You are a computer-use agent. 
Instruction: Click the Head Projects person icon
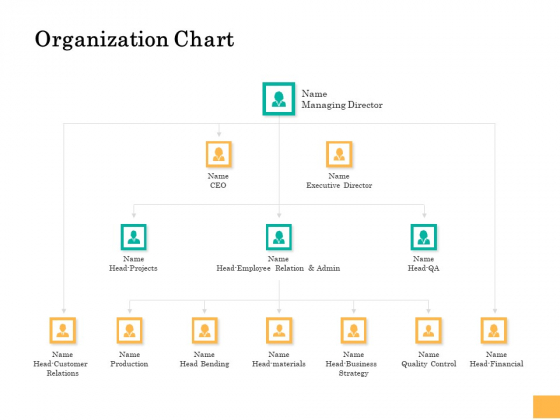pyautogui.click(x=134, y=237)
